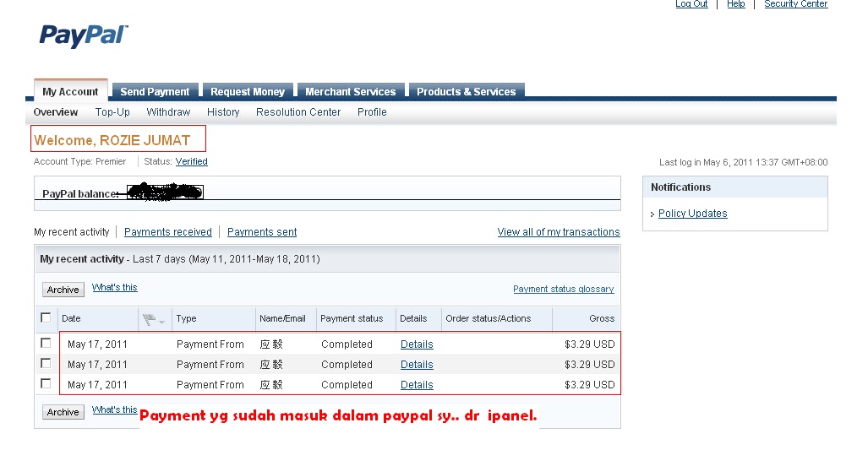This screenshot has width=868, height=450.
Task: Open the Request Money tab
Action: coord(248,91)
